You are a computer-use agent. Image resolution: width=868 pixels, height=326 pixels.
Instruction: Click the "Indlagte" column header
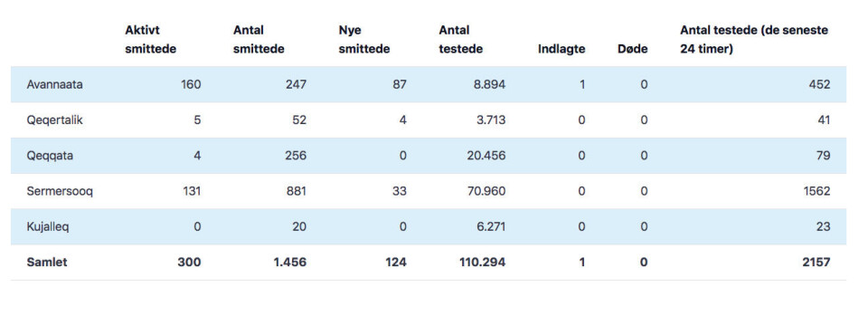[561, 49]
